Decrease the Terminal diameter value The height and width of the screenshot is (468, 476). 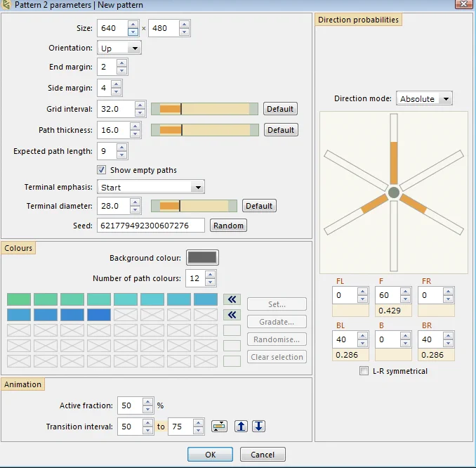pos(135,209)
